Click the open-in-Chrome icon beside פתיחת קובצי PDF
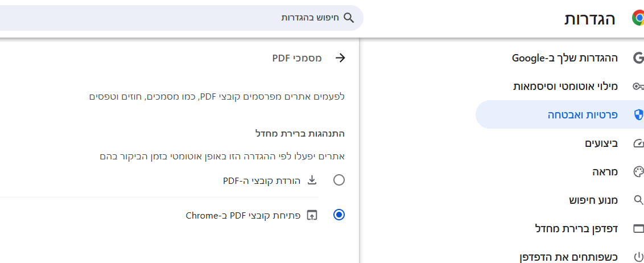Screen dimensions: 644x263 (x=312, y=215)
